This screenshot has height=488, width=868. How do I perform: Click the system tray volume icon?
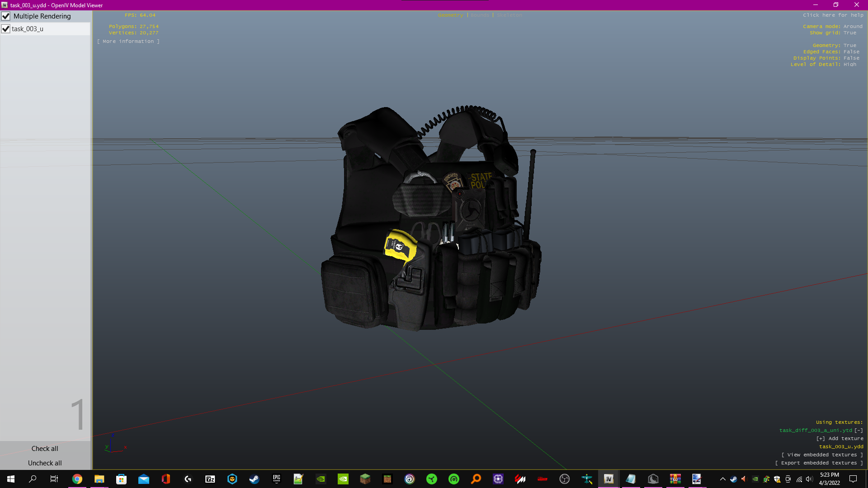click(809, 479)
